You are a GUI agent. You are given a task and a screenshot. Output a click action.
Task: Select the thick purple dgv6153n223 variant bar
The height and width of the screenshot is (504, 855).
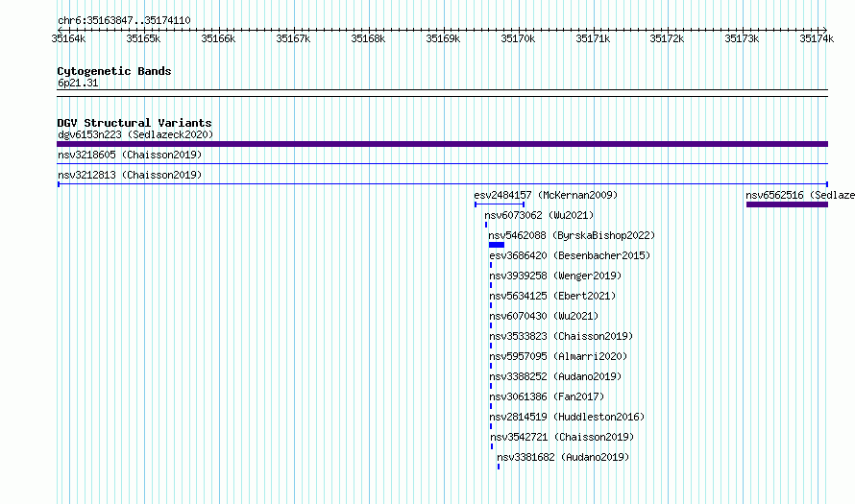[x=442, y=144]
